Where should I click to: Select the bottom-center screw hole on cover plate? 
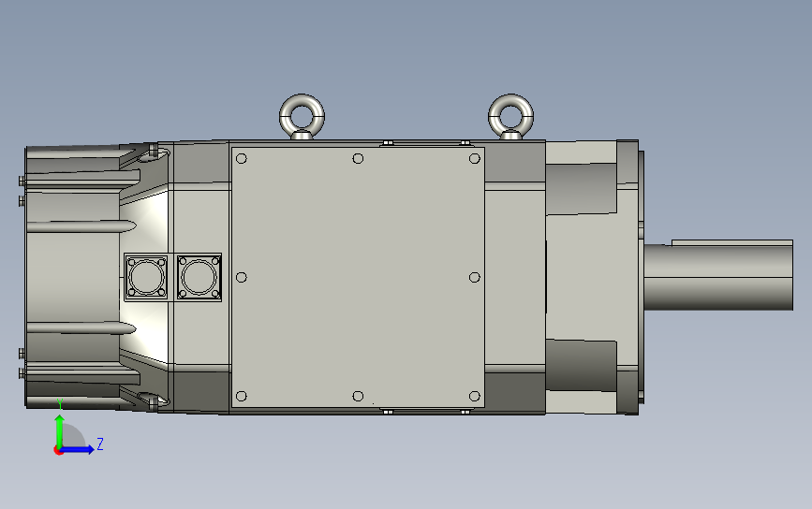tap(358, 396)
